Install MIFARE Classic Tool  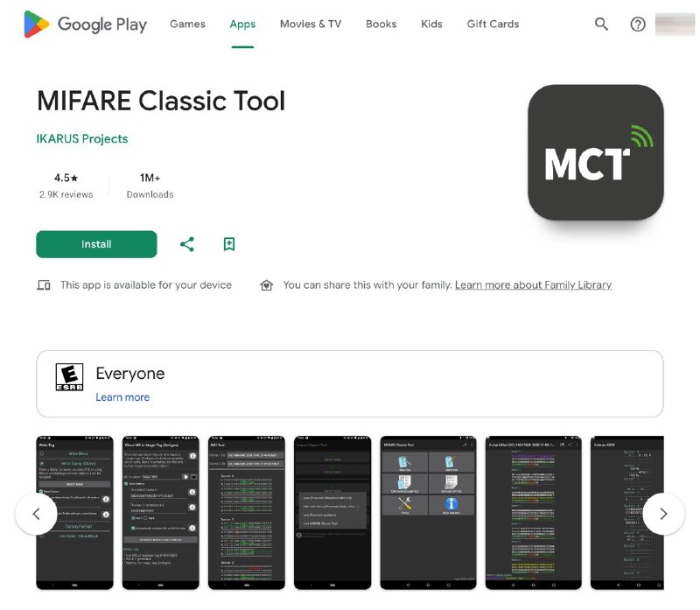coord(96,244)
